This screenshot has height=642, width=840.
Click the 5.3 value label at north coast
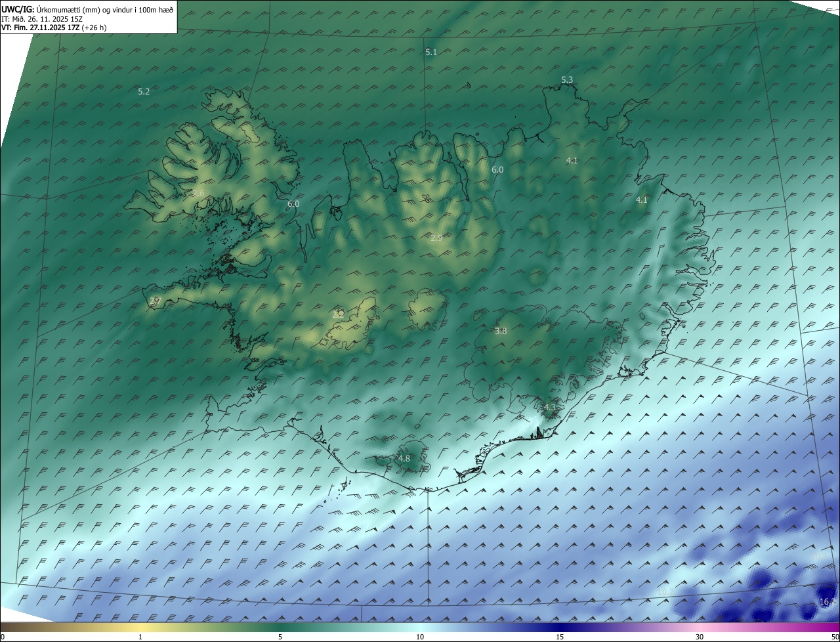[x=567, y=80]
